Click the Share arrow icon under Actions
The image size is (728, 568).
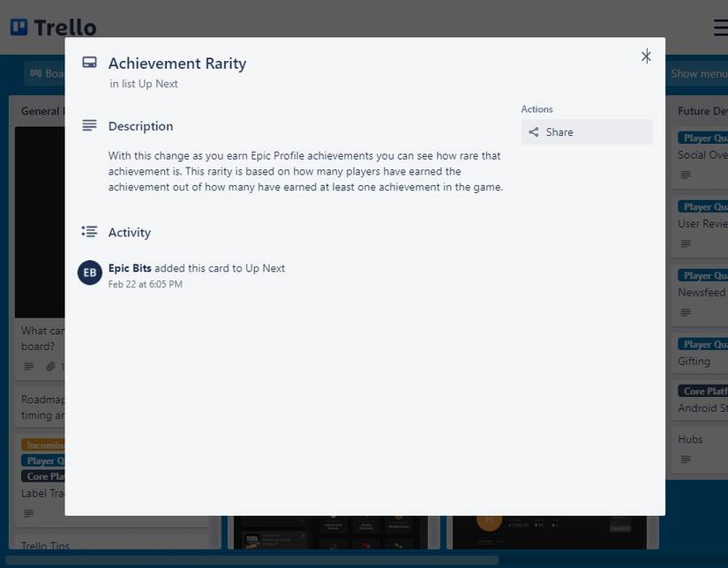pyautogui.click(x=534, y=131)
